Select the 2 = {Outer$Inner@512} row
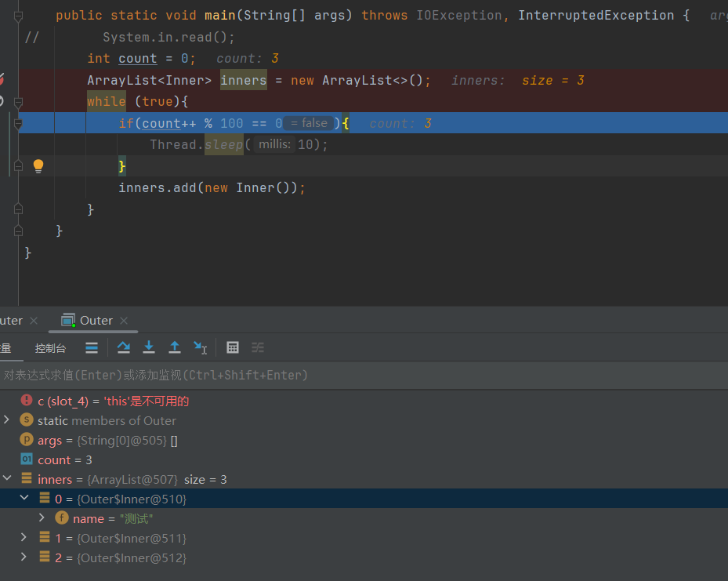The height and width of the screenshot is (581, 728). 364,557
